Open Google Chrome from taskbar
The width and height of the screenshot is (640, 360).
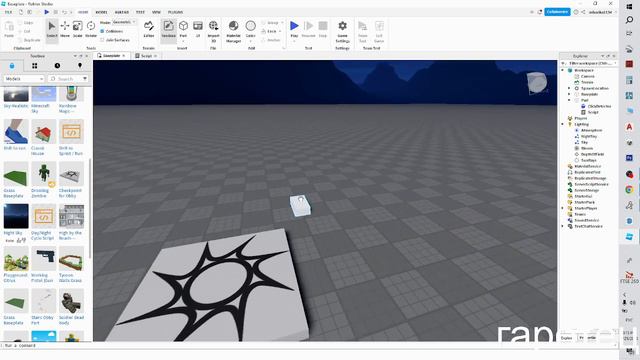pos(629,190)
